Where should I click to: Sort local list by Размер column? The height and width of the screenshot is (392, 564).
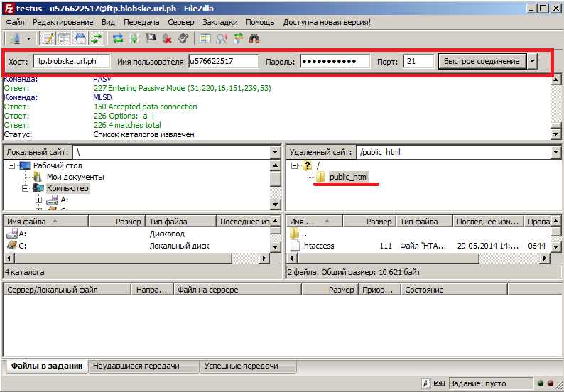point(117,222)
